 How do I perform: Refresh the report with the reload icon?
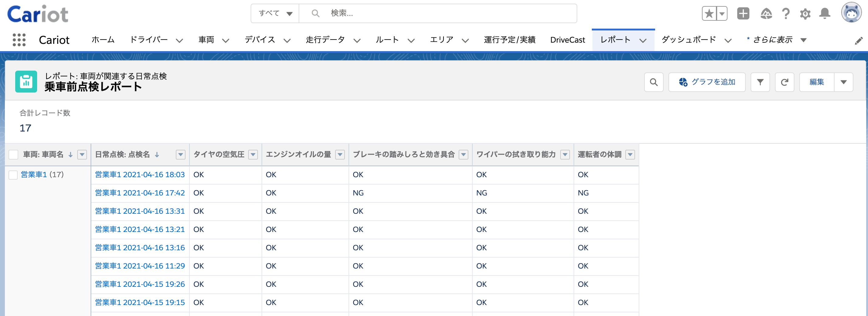pos(784,82)
